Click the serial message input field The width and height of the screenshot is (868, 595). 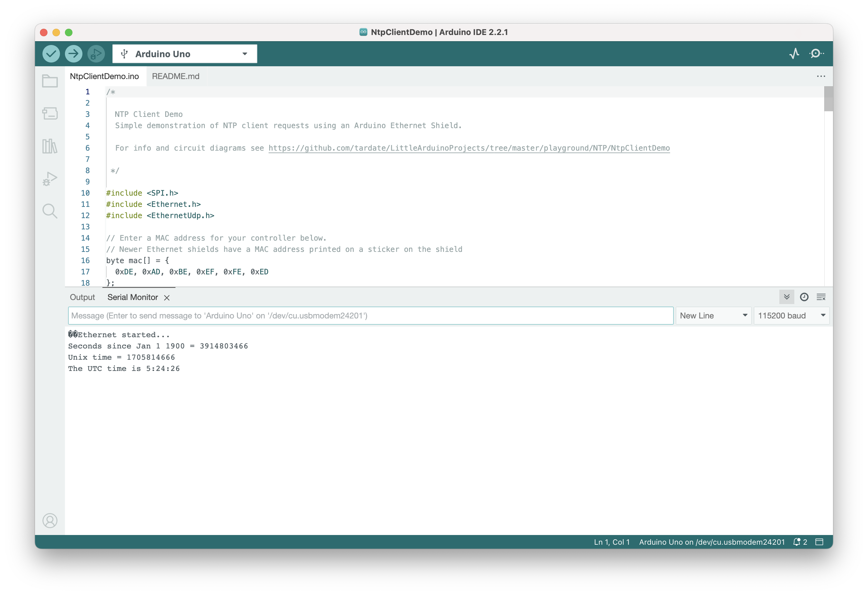pos(370,316)
